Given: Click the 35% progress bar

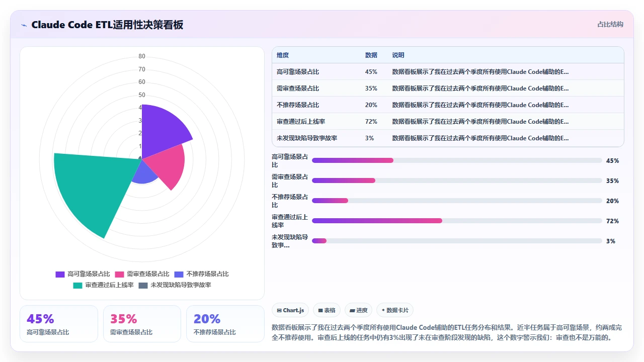Looking at the screenshot, I should (x=457, y=180).
